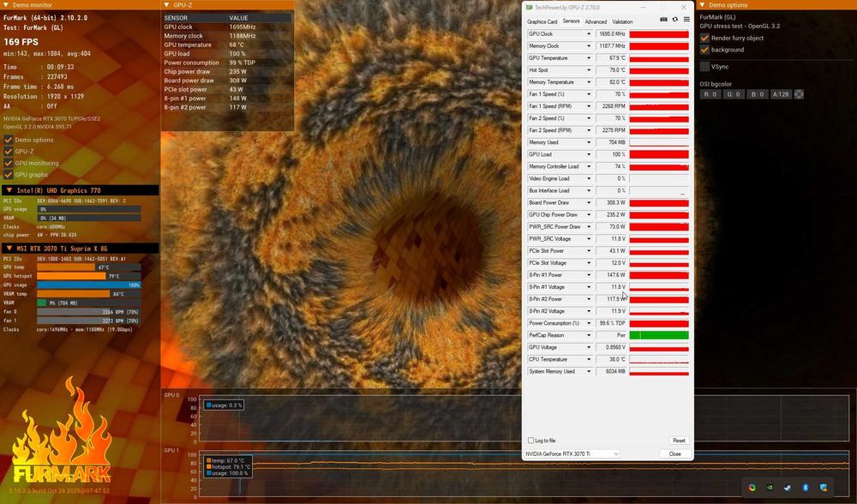Click the GPU-Z refresh icon
Image resolution: width=857 pixels, height=504 pixels.
pyautogui.click(x=675, y=20)
